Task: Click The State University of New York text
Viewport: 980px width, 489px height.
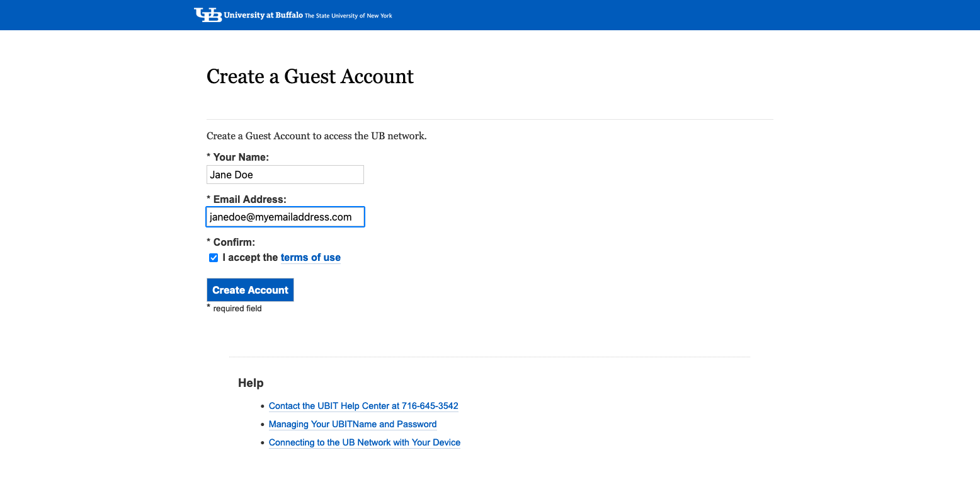Action: (x=348, y=16)
